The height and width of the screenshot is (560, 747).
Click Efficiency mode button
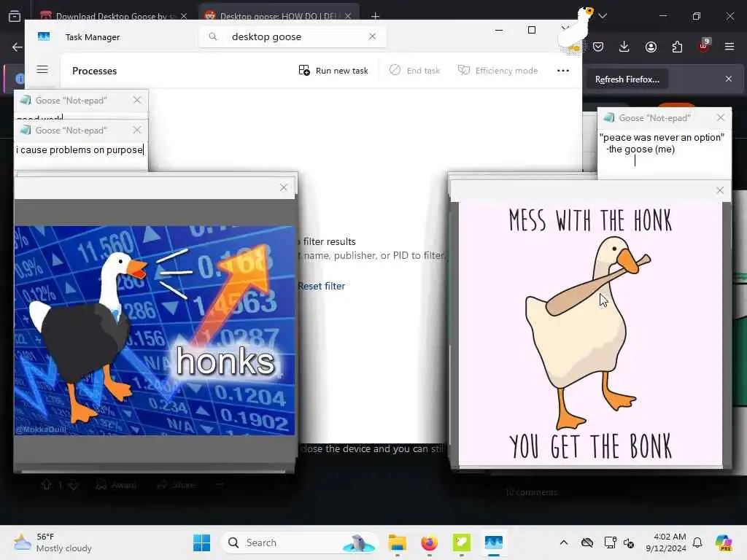point(498,71)
